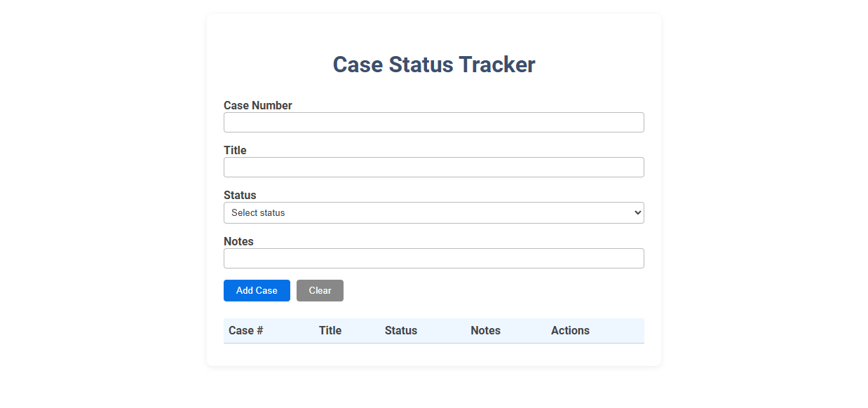Click the Clear button
Screen dimensions: 868x408
[x=320, y=290]
